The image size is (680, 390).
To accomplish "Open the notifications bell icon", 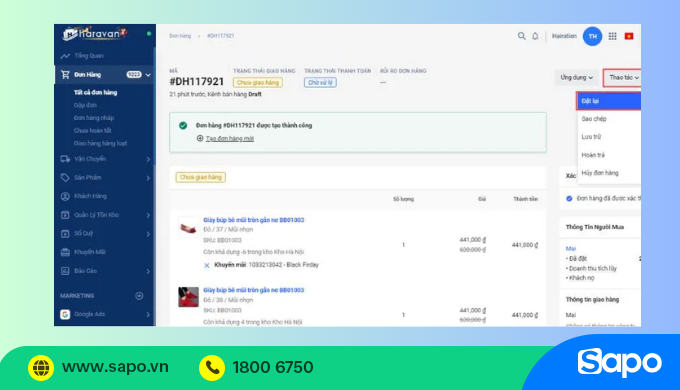I will tap(535, 36).
